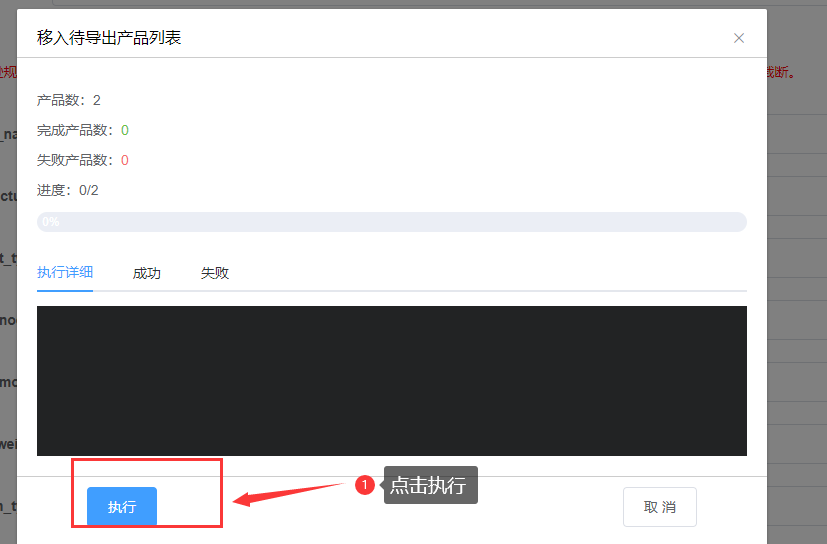Click the green completed count 0

pyautogui.click(x=125, y=130)
